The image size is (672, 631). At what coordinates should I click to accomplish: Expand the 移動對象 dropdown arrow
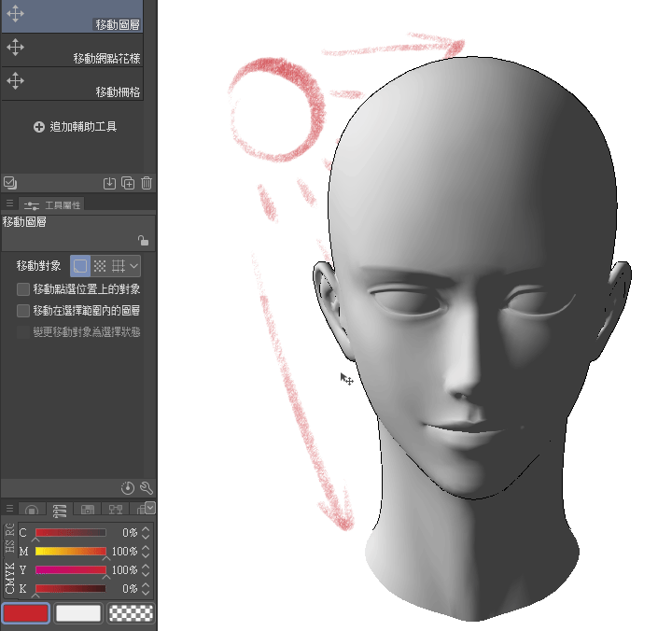tap(133, 266)
